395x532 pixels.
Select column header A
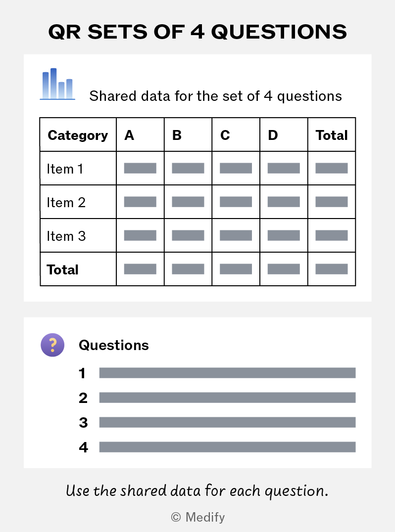[x=129, y=135]
